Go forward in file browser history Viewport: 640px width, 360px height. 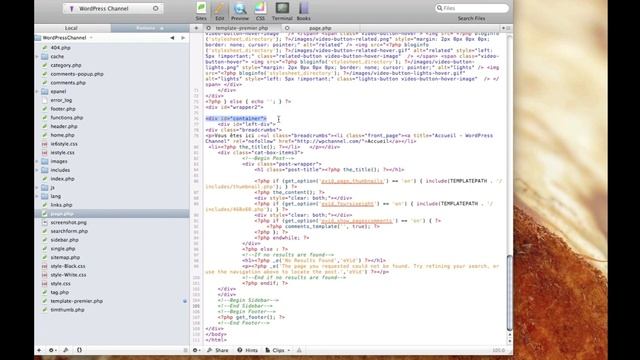coord(183,38)
